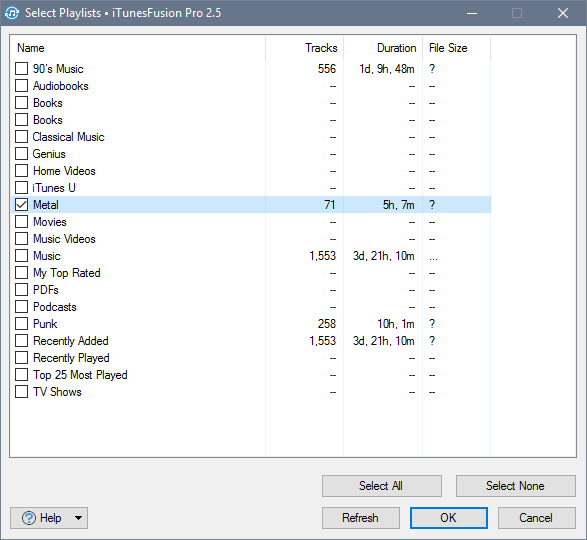This screenshot has height=540, width=587.
Task: Tick the Movies playlist checkbox
Action: click(x=21, y=222)
